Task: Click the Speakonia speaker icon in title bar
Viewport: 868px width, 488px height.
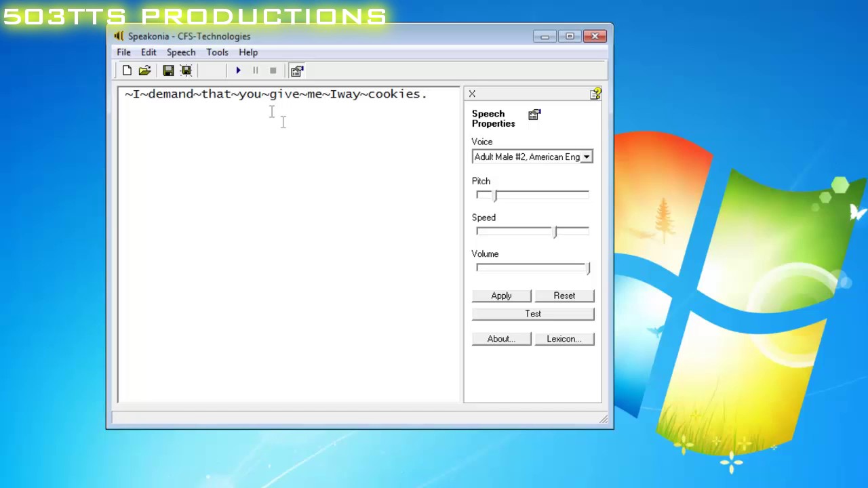Action: (x=119, y=36)
